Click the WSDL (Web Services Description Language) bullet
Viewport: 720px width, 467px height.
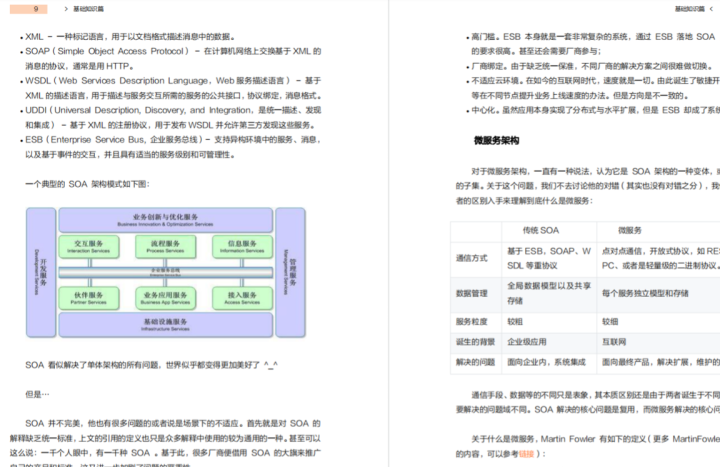coord(171,88)
